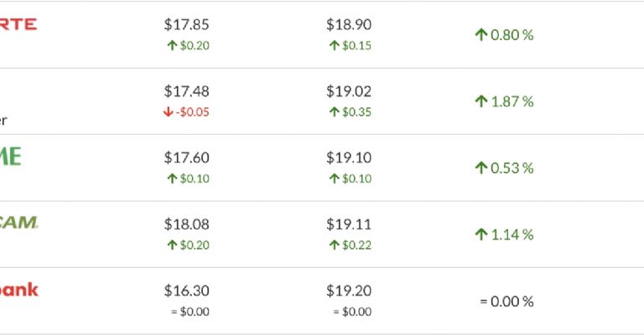Click the $19.20 sell price
Screen dimensions: 644x335
[x=349, y=291]
